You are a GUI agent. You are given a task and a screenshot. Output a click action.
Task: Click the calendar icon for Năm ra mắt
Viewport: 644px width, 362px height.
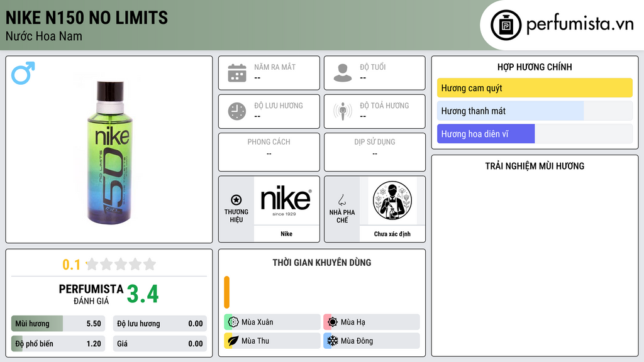click(237, 73)
